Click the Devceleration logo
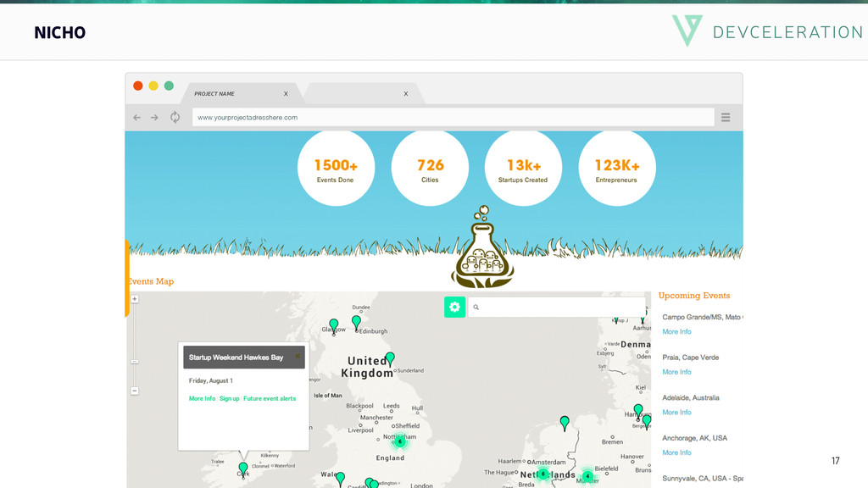This screenshot has height=488, width=868. 767,31
